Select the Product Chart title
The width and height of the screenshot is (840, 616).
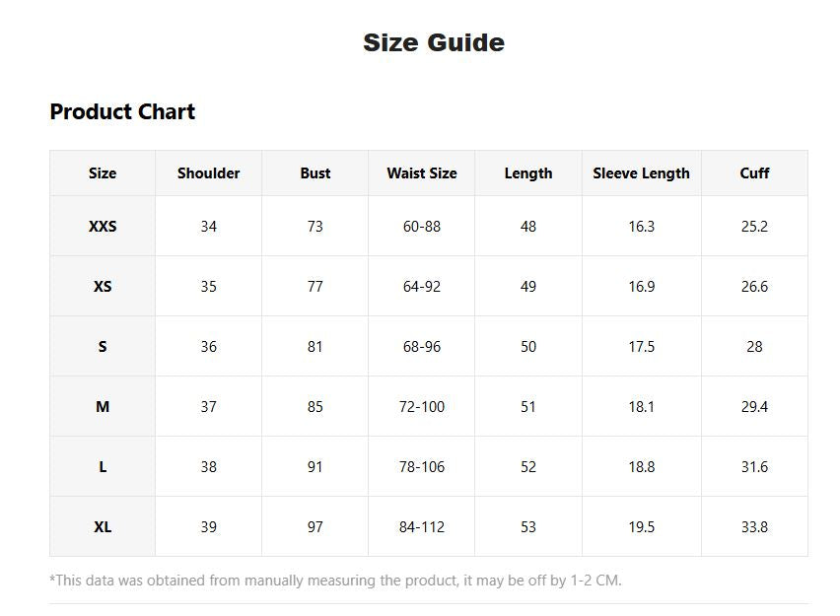point(122,111)
